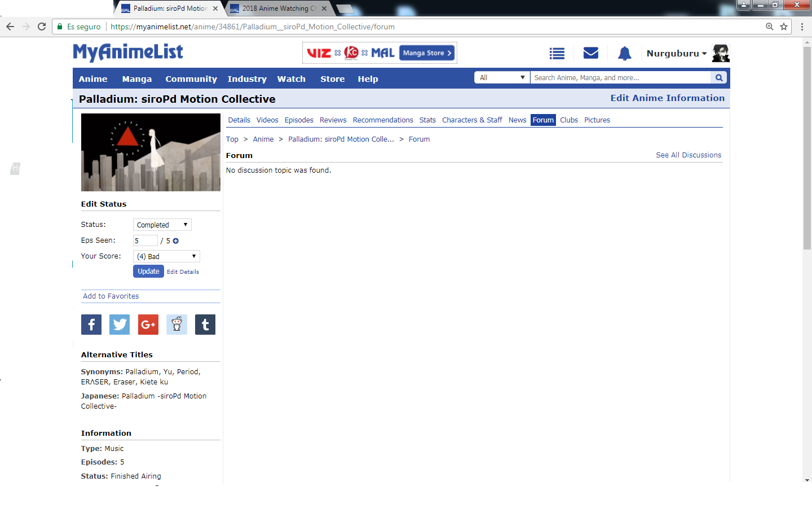Click the Palladium anime cover image
Screen dimensions: 812x508
point(151,152)
